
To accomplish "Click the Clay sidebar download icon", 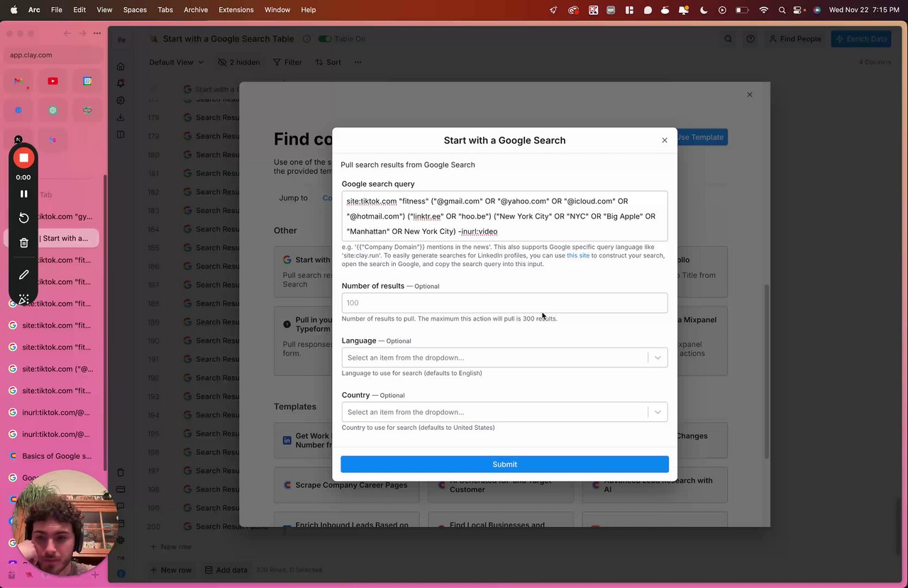I will [121, 118].
